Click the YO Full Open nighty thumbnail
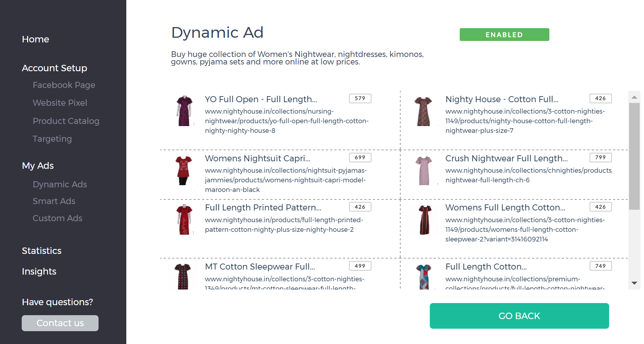 click(x=184, y=111)
